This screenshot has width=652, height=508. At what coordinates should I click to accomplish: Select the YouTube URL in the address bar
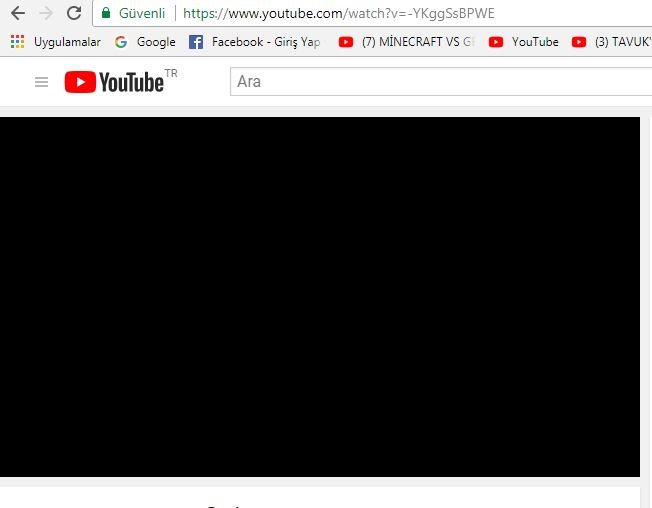[338, 13]
